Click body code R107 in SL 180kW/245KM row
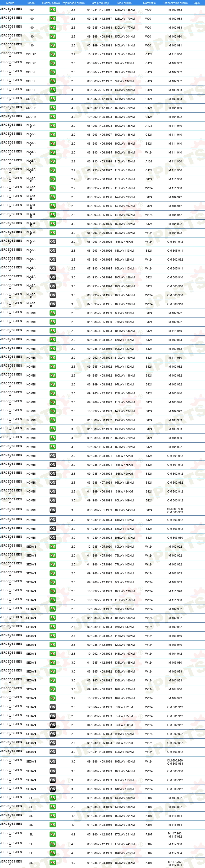The width and height of the screenshot is (205, 868). click(149, 863)
